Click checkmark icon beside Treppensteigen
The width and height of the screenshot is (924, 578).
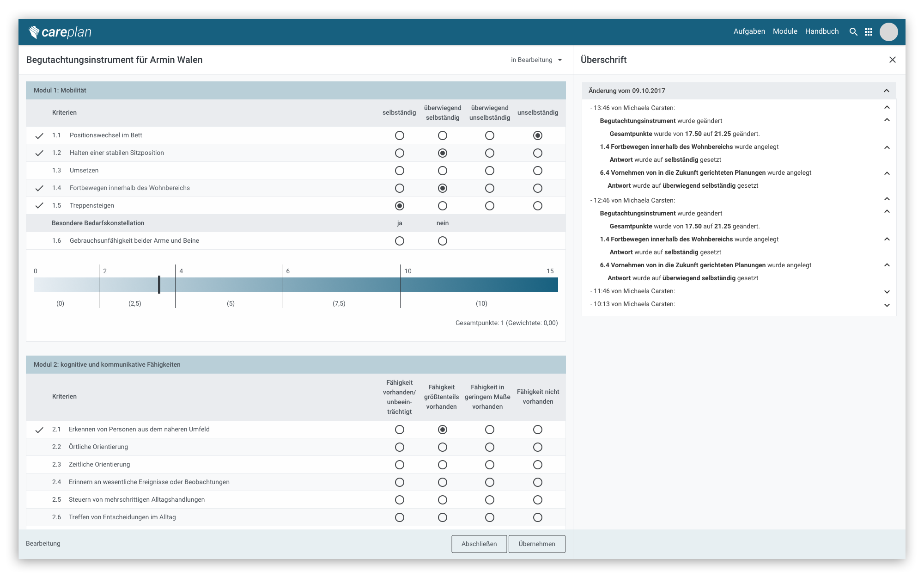point(39,206)
